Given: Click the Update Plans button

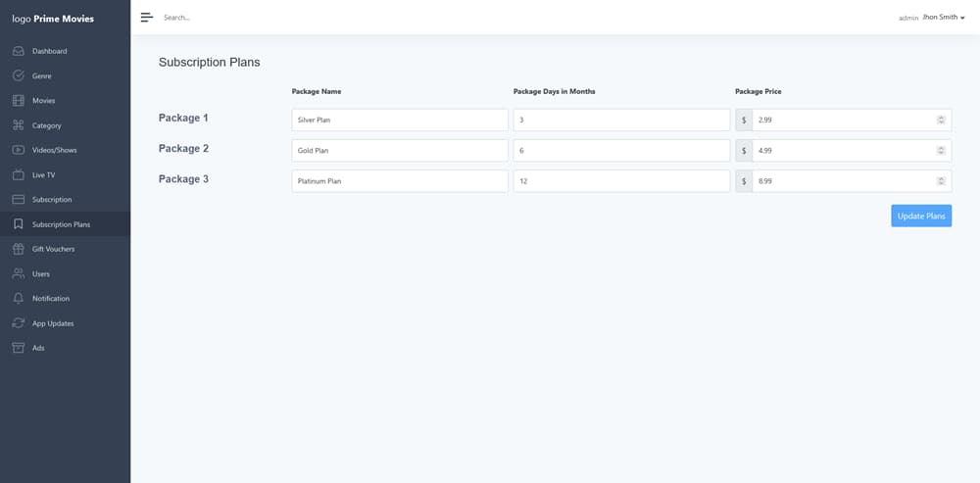Looking at the screenshot, I should click(921, 217).
